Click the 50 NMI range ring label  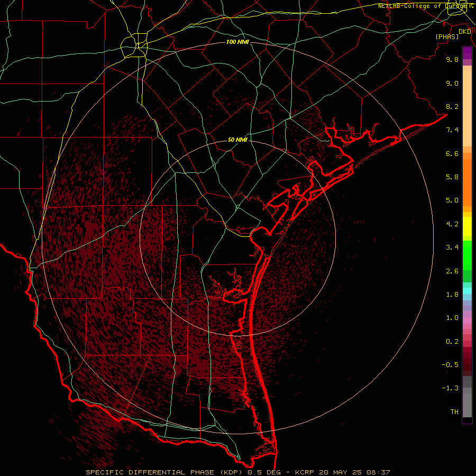click(x=237, y=140)
